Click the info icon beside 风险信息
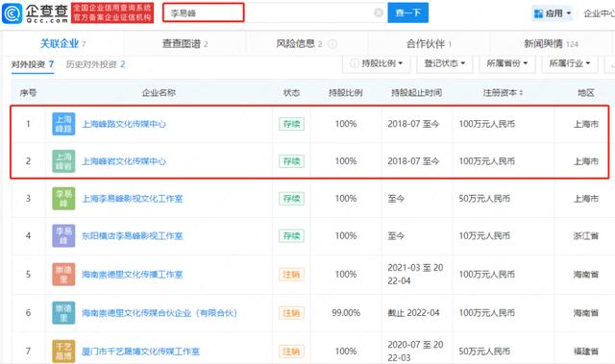The image size is (615, 364). 332,44
